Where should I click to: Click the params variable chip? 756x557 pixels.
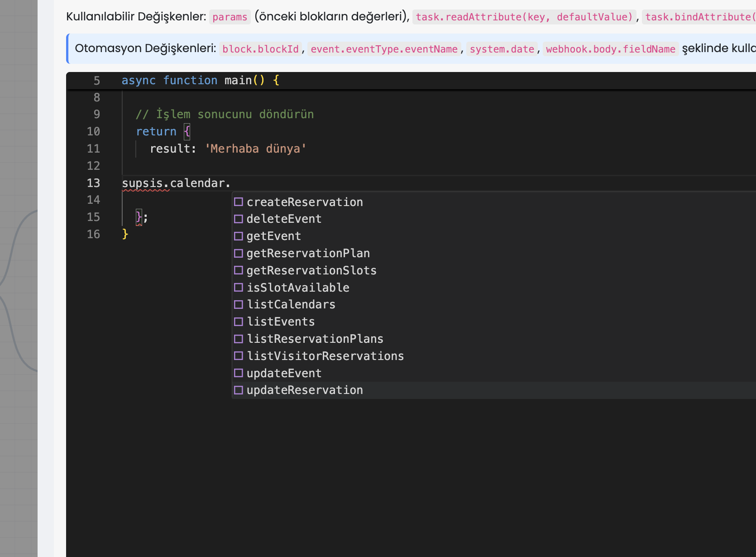click(230, 17)
